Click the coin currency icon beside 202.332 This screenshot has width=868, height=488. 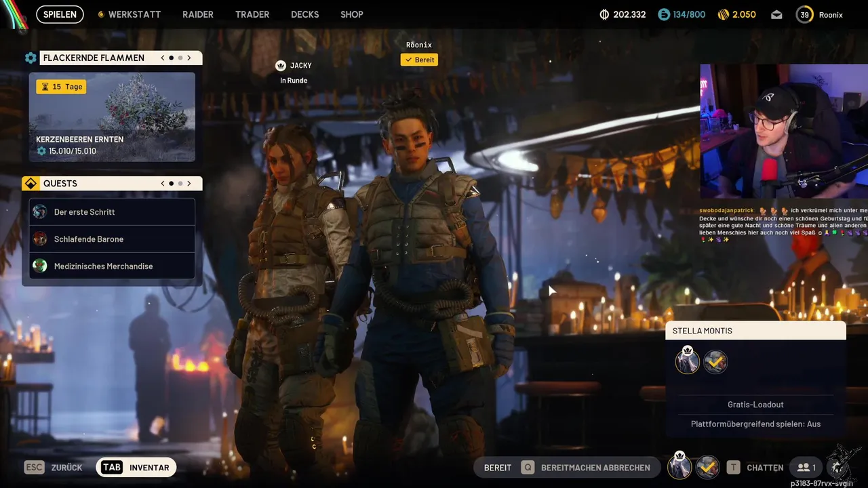coord(604,14)
